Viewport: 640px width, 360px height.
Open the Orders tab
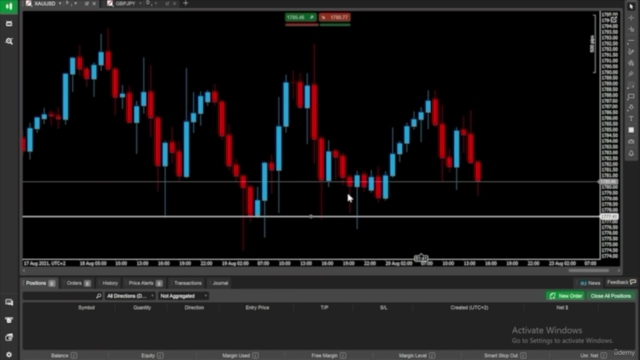78,283
